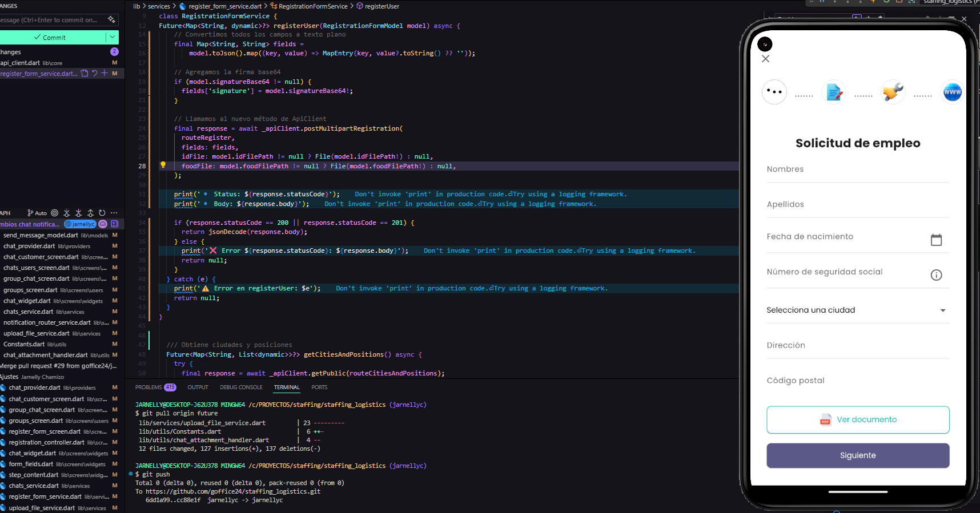Click the refresh icon in Graph toolbar

[102, 213]
